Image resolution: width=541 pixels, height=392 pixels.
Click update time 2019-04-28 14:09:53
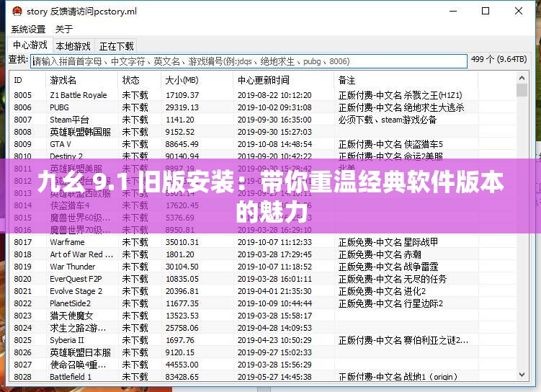tap(274, 328)
